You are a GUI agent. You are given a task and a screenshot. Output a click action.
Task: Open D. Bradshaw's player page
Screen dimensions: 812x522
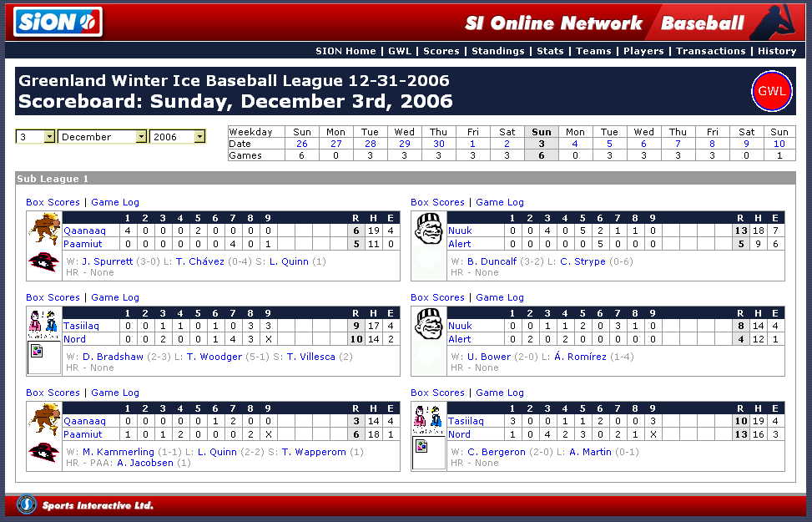click(113, 357)
